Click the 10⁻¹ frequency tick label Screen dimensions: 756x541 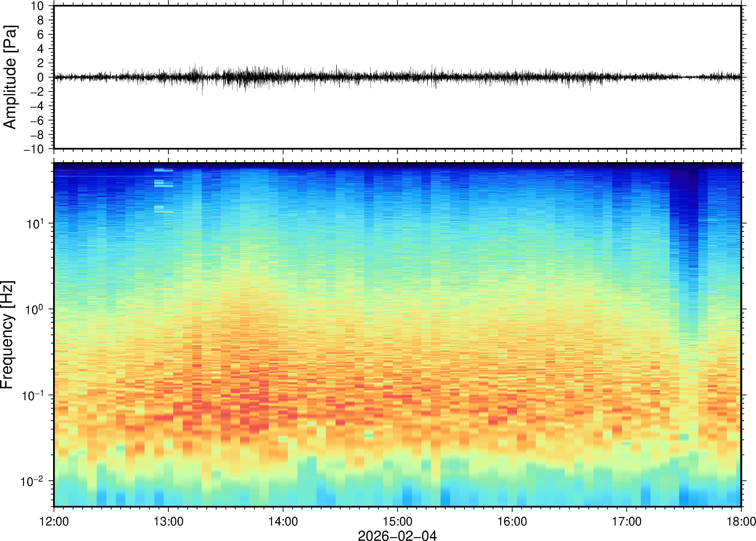click(33, 395)
